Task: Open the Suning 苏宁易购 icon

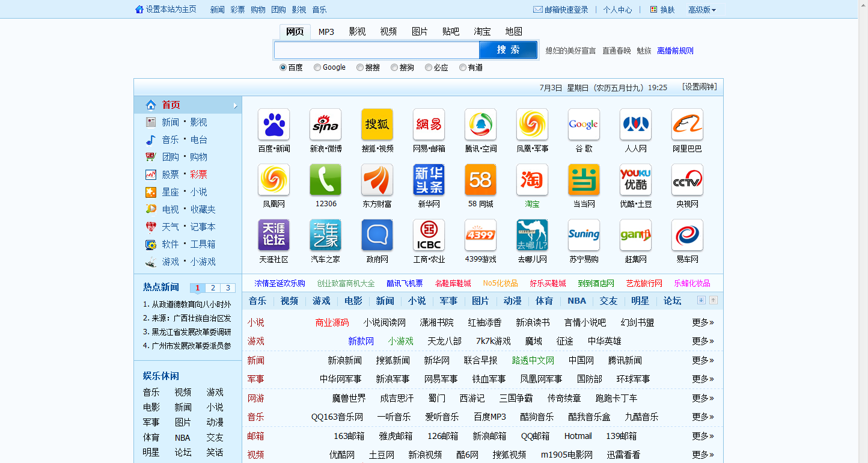Action: (x=584, y=235)
